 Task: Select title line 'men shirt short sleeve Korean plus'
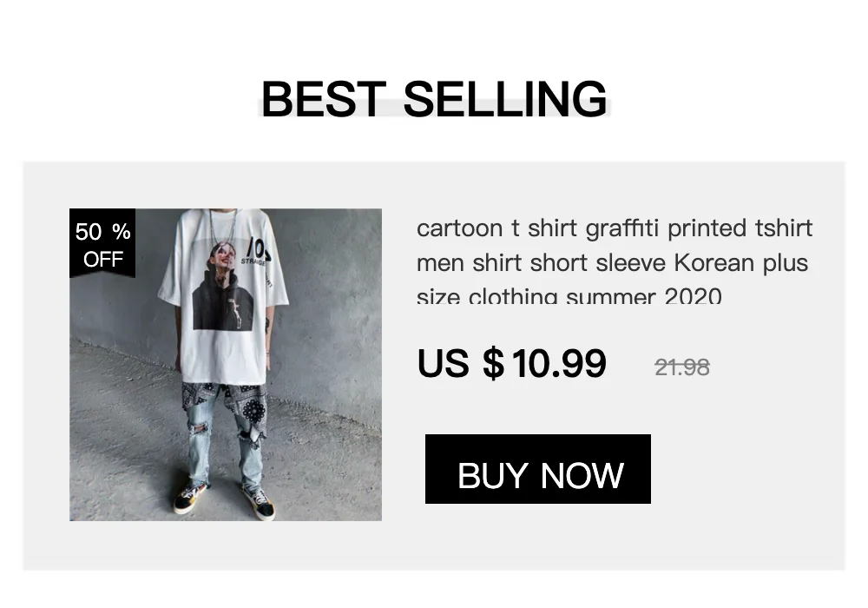point(612,262)
